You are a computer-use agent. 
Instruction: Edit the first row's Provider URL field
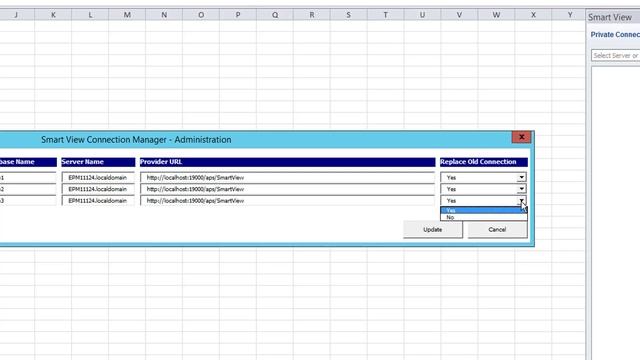[287, 178]
